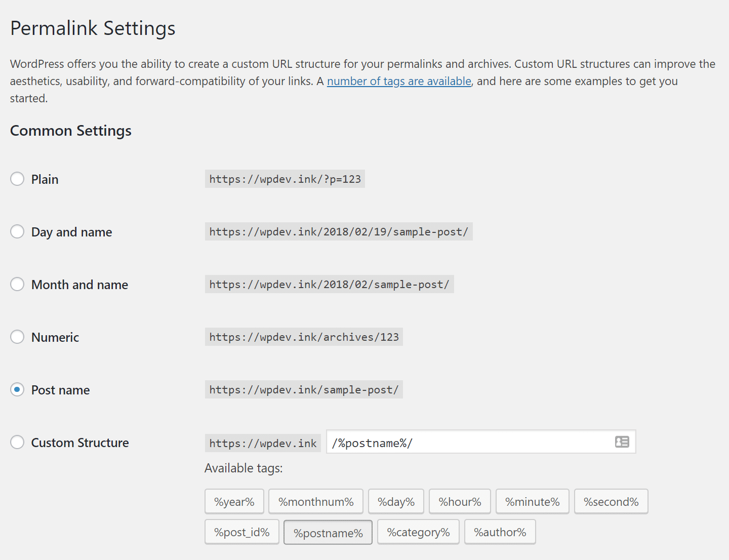Add the %author% tag

pyautogui.click(x=500, y=532)
